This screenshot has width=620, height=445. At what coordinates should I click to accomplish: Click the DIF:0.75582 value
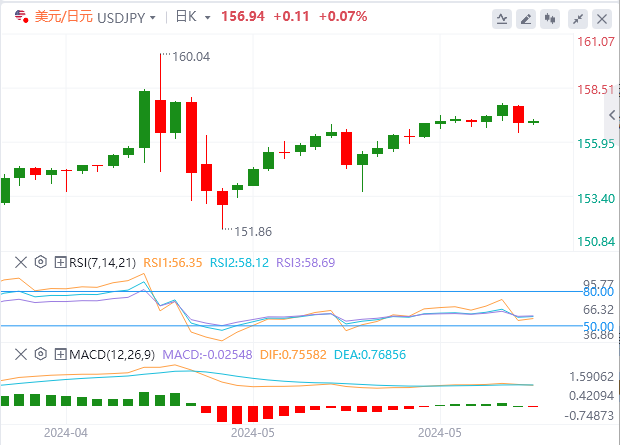293,355
